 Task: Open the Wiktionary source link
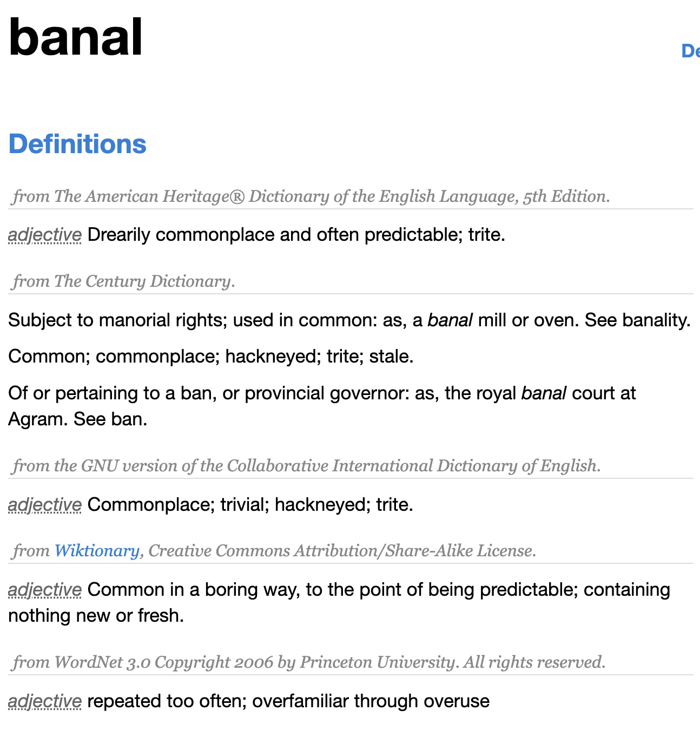tap(97, 551)
